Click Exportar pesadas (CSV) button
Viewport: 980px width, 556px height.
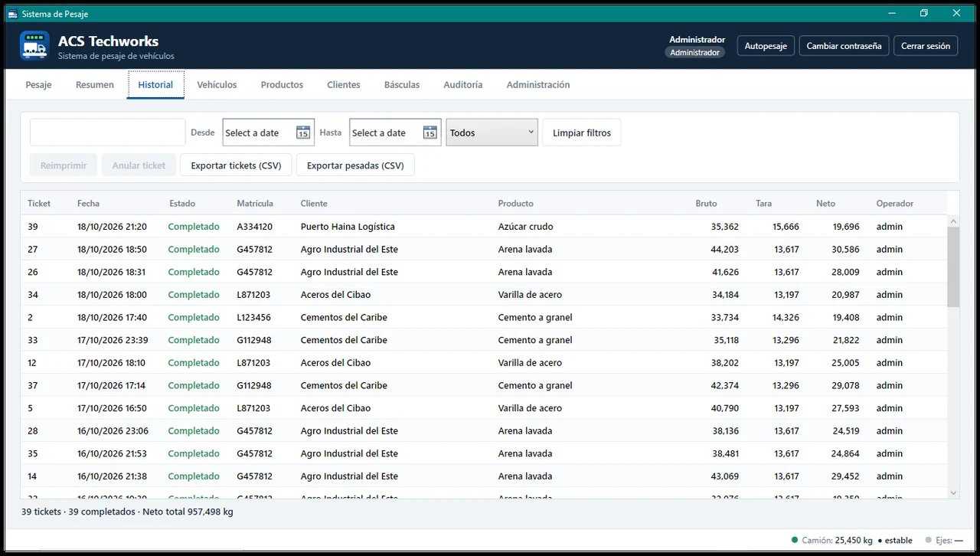click(x=355, y=165)
